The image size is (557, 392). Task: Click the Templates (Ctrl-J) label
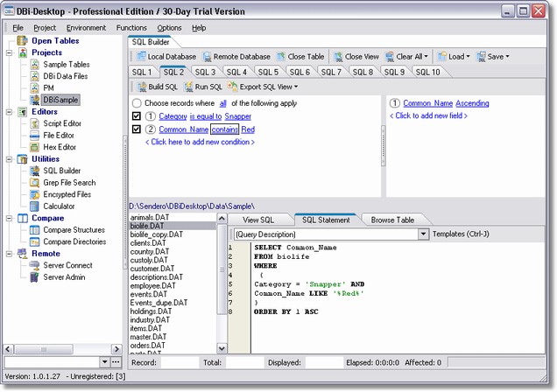point(461,234)
